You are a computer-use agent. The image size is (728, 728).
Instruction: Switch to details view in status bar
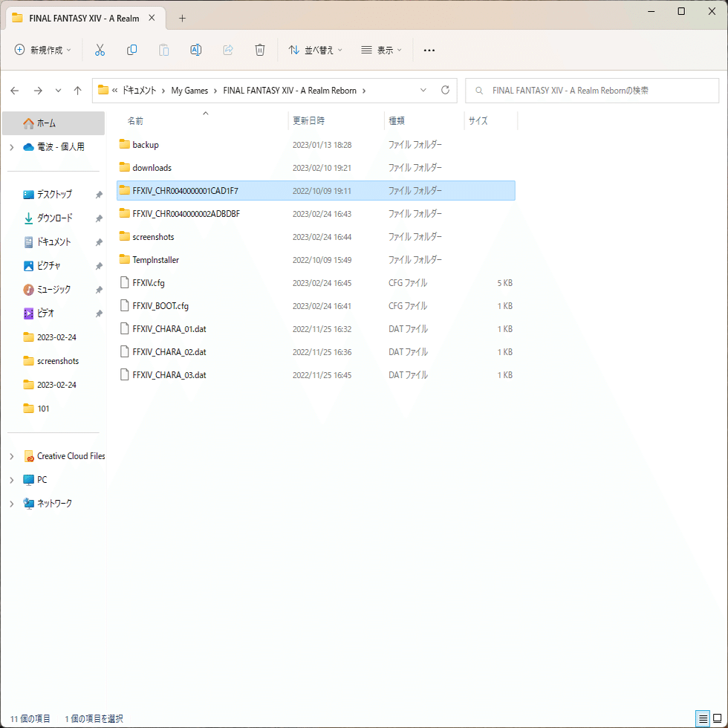tap(703, 719)
